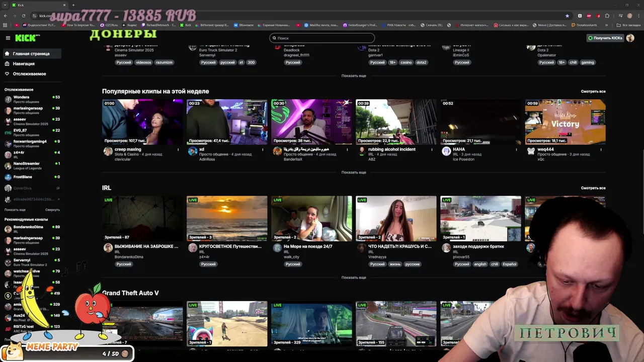Bookmark this page with the star icon
The height and width of the screenshot is (362, 644).
click(568, 16)
